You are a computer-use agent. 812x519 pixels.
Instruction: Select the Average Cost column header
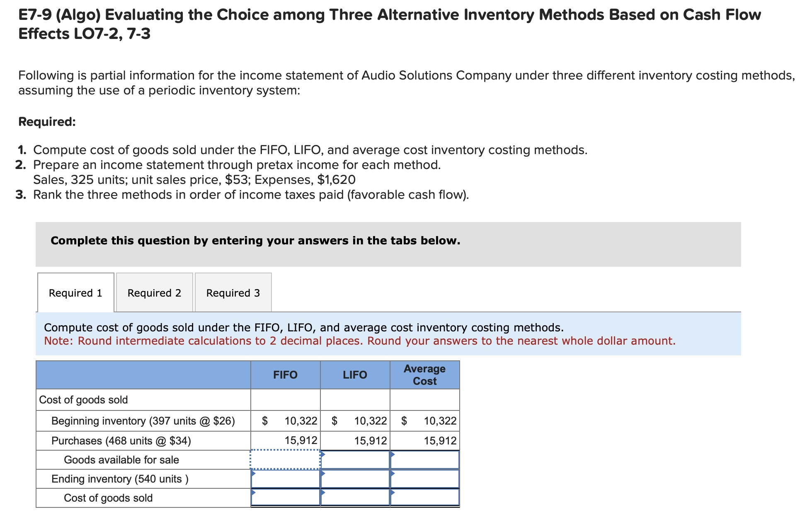click(x=424, y=375)
